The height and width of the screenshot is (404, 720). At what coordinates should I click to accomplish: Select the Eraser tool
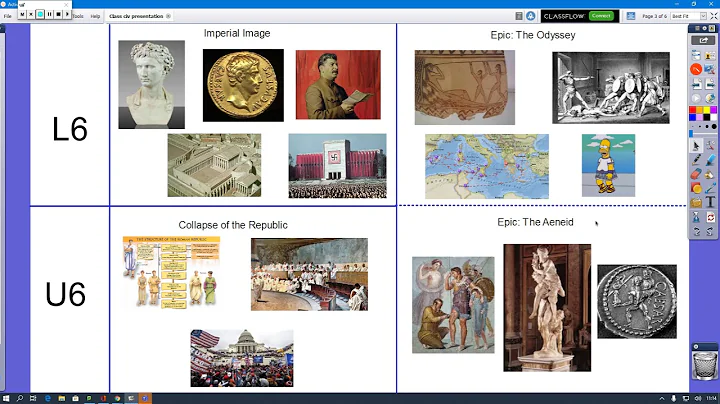696,174
